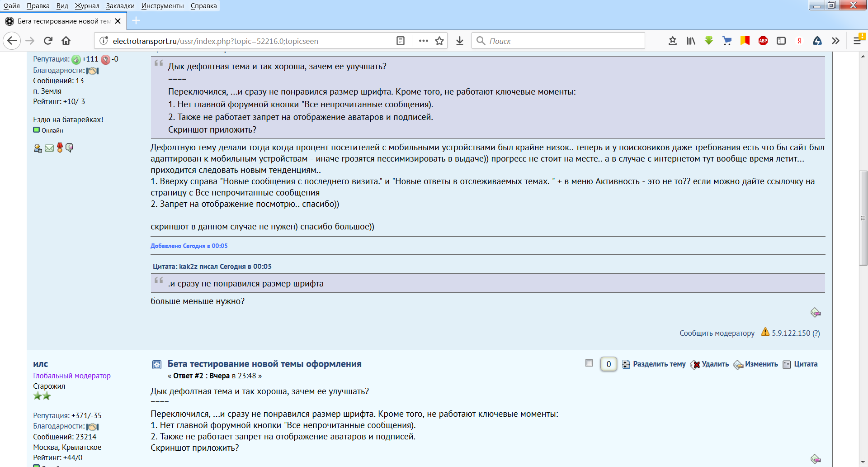The image size is (868, 467).
Task: Click Изменить to edit reply
Action: coord(761,364)
